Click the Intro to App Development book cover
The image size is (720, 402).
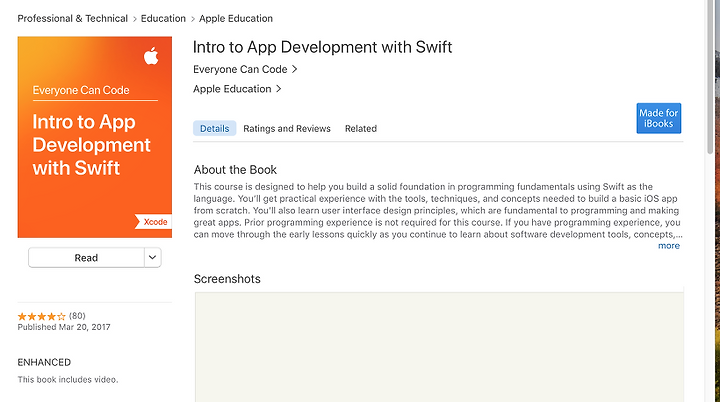95,137
